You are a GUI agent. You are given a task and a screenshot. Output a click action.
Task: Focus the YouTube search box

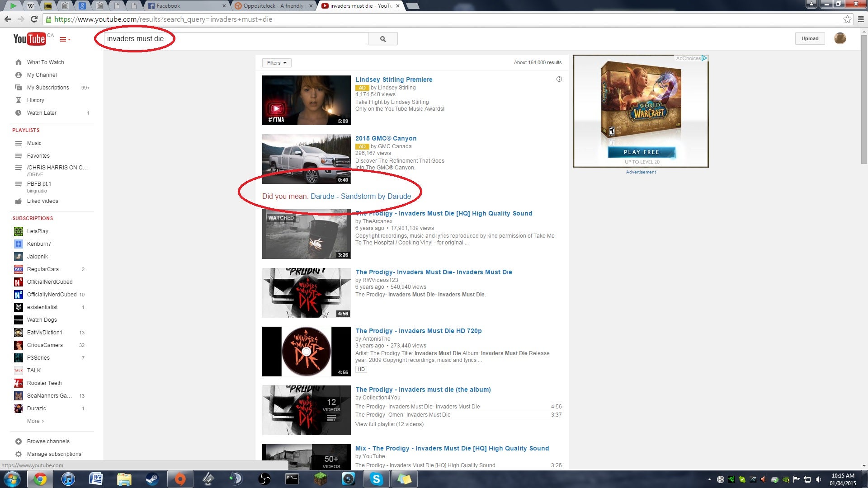click(236, 39)
